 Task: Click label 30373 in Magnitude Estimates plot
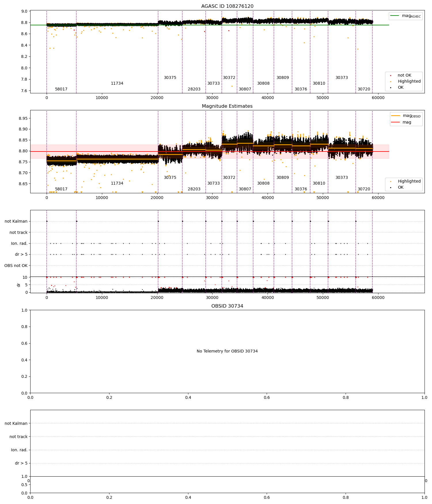(342, 178)
